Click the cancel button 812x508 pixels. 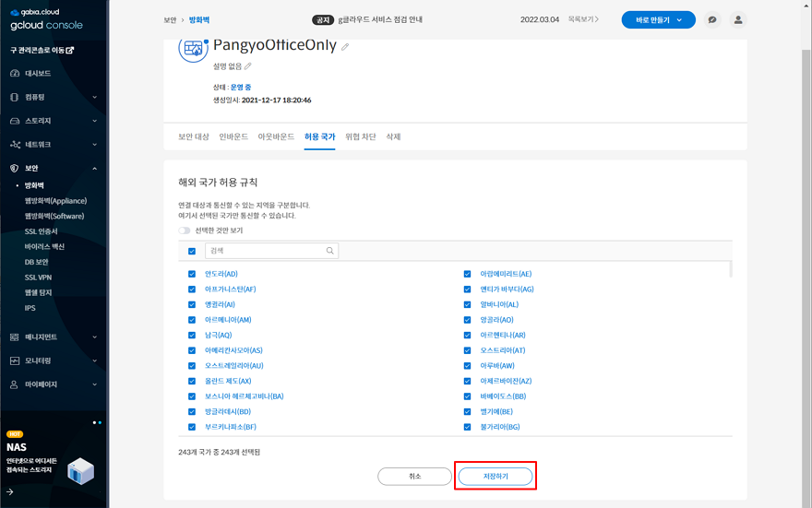coord(415,477)
